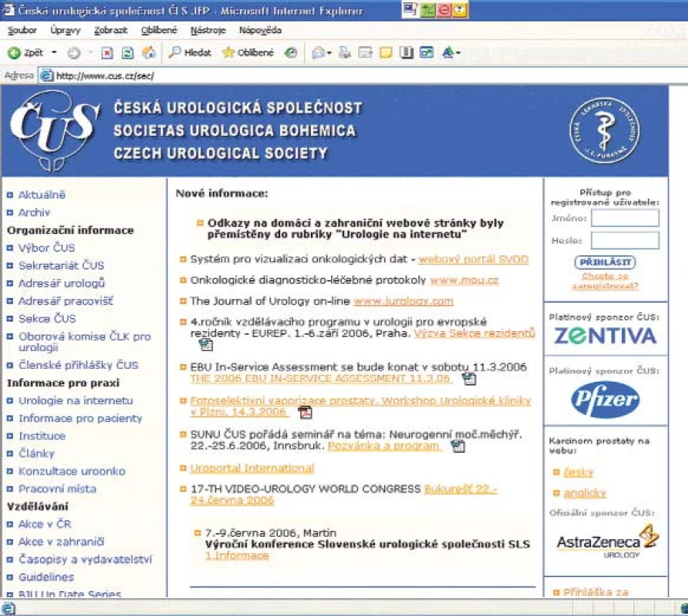Screen dimensions: 688x616
Task: Open the Výbor ČUS sidebar link
Action: click(x=46, y=248)
